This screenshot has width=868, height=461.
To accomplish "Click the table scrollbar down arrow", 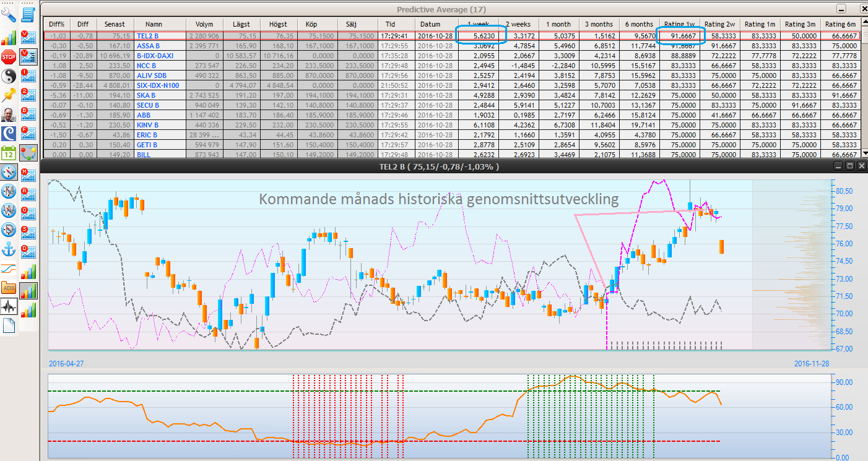I will point(864,153).
